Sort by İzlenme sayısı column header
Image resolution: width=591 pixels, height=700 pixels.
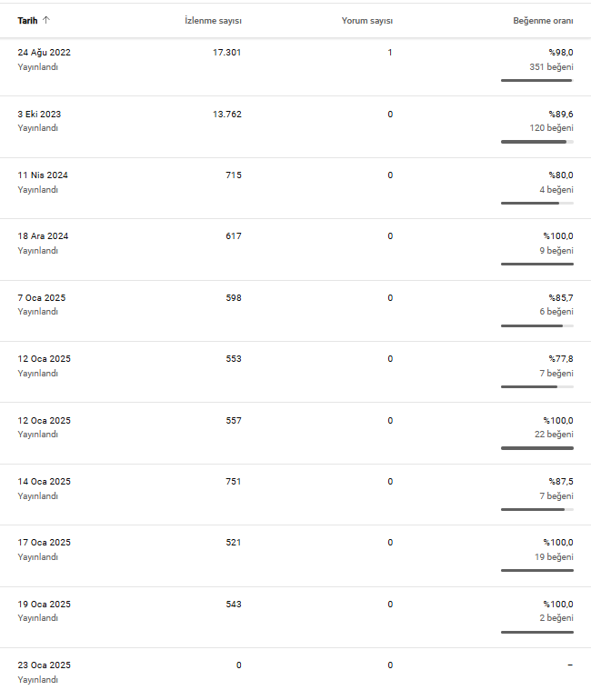tap(213, 21)
